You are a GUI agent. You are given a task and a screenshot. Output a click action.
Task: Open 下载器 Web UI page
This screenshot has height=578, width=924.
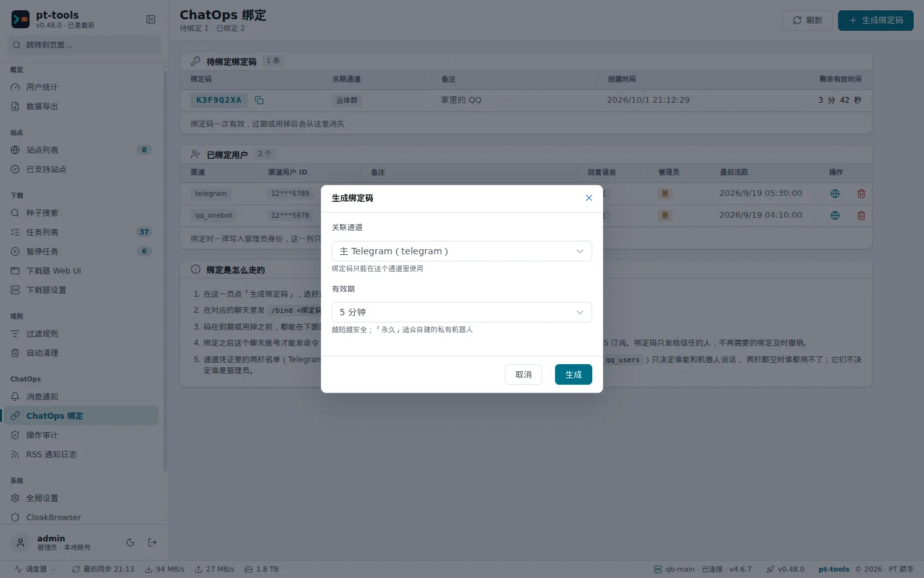point(81,271)
